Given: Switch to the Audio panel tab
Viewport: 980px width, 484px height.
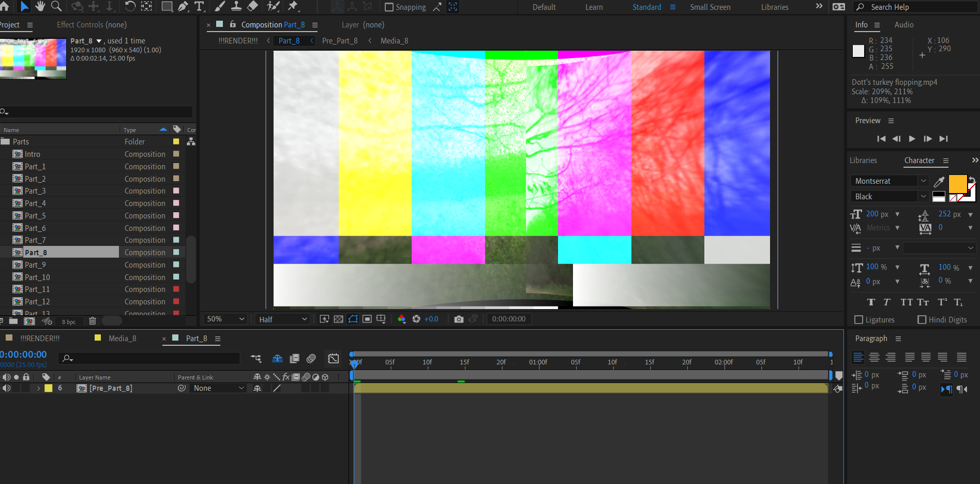Looking at the screenshot, I should pyautogui.click(x=904, y=24).
